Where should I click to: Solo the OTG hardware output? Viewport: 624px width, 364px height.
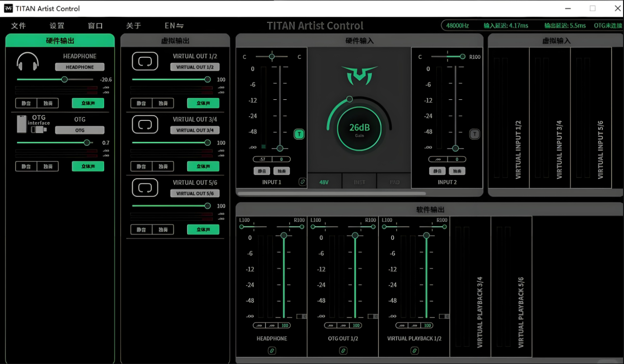point(48,166)
